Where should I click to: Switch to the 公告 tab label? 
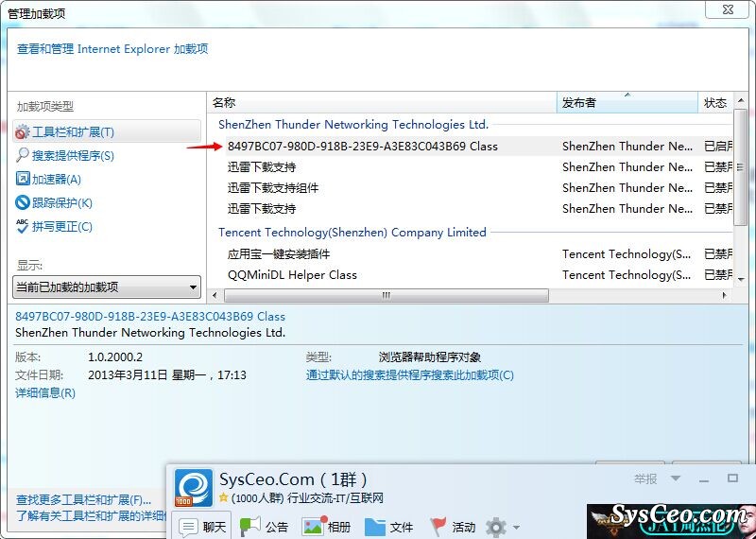[x=277, y=527]
